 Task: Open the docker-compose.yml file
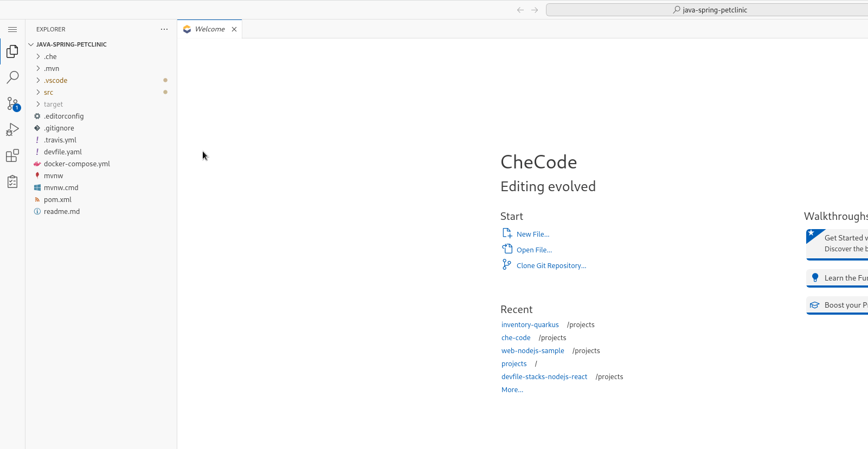(101, 164)
